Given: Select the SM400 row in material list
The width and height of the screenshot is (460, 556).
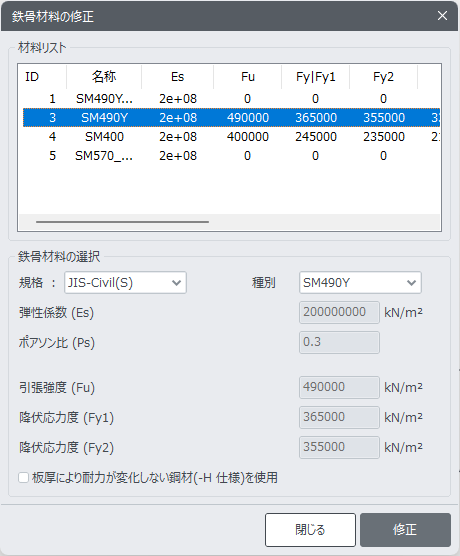Looking at the screenshot, I should coord(231,137).
